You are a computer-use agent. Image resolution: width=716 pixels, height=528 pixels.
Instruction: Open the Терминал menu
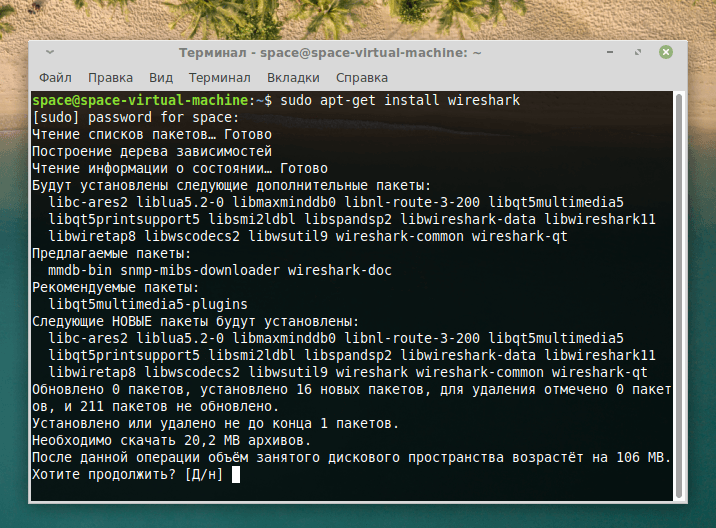click(220, 78)
